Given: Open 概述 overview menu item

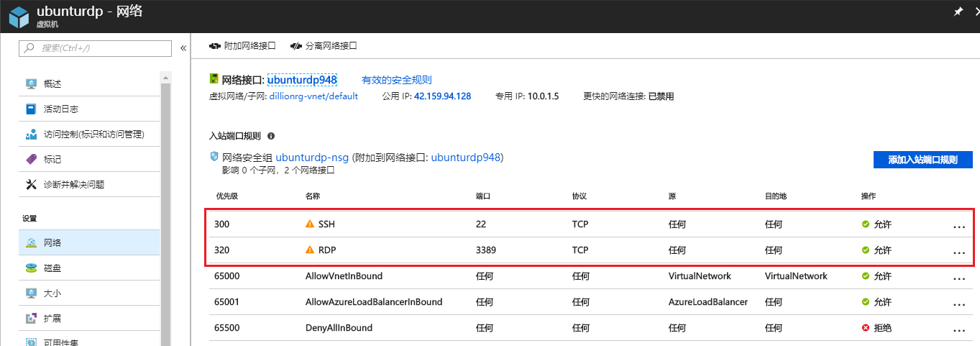Looking at the screenshot, I should [52, 83].
